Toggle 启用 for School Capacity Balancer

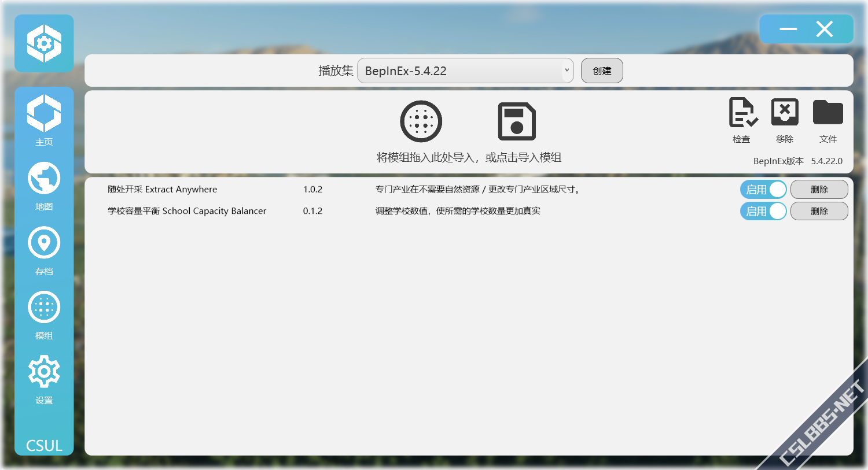763,211
